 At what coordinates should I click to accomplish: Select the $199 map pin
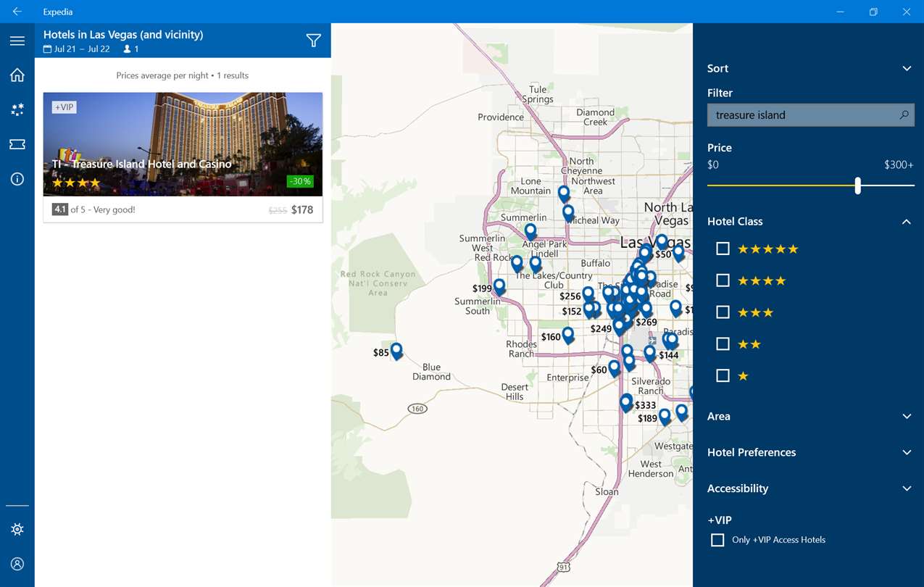point(499,288)
